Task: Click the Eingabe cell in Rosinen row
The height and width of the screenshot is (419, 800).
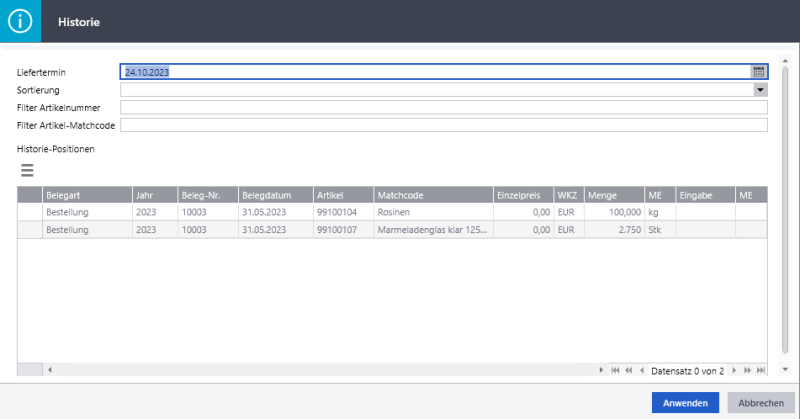Action: (705, 212)
